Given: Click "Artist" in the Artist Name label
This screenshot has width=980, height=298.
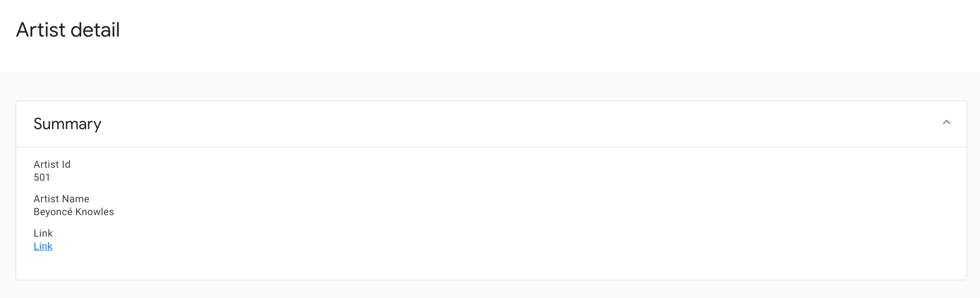Looking at the screenshot, I should 46,199.
